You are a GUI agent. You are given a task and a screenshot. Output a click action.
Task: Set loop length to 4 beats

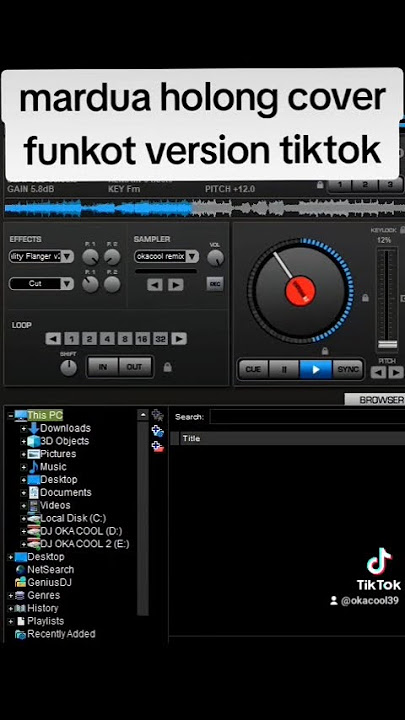[107, 339]
